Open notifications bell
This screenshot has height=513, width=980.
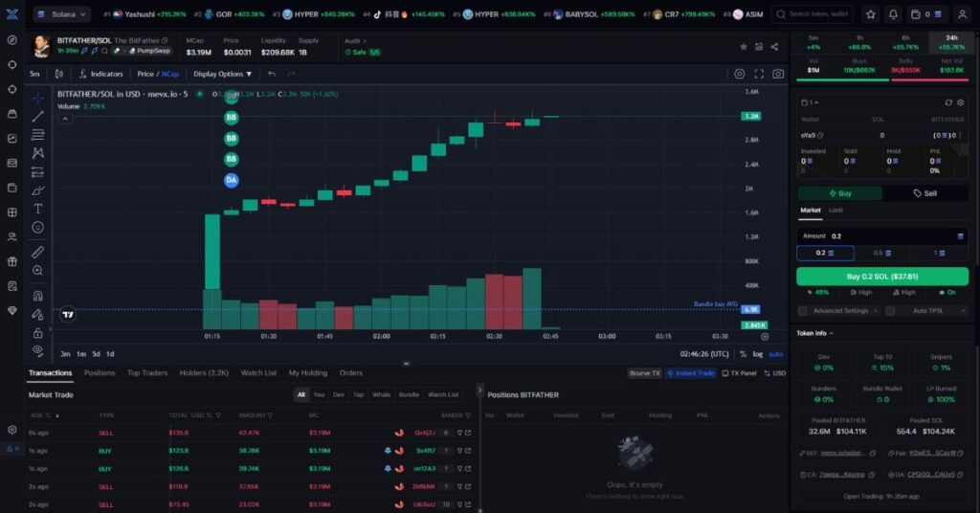pyautogui.click(x=893, y=14)
